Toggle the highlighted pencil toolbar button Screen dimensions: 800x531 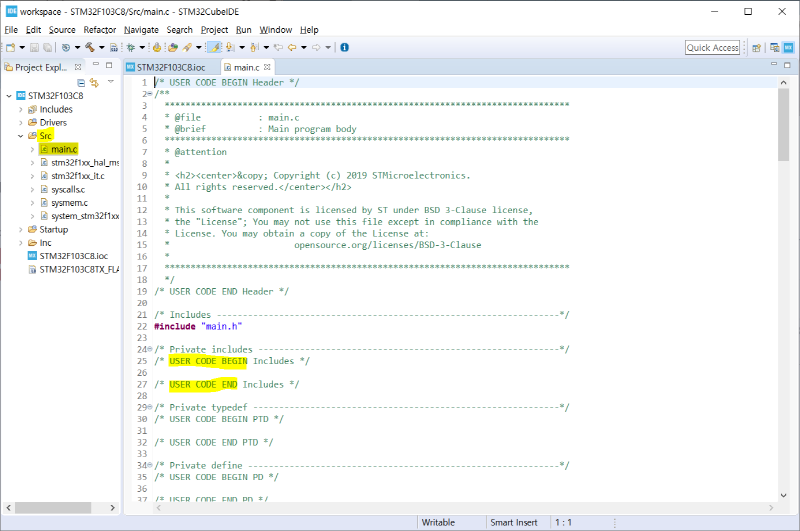(x=214, y=47)
